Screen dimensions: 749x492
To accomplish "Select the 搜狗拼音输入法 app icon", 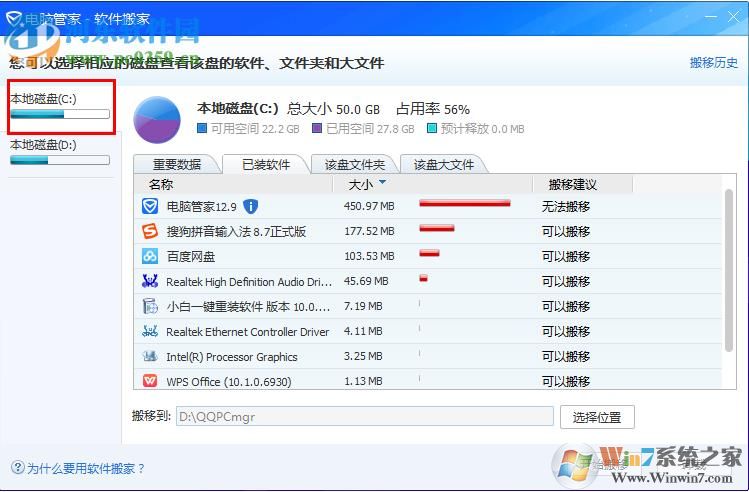I will click(x=150, y=231).
